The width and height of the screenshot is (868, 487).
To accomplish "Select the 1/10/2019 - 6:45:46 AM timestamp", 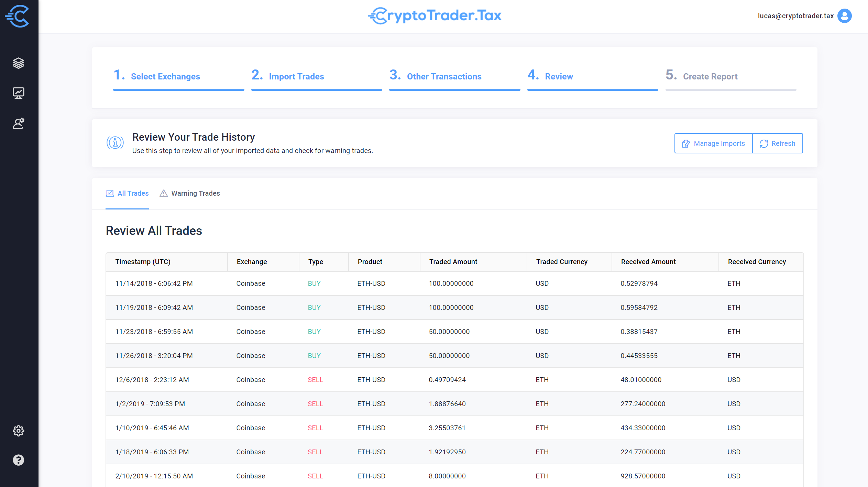I will pos(152,428).
